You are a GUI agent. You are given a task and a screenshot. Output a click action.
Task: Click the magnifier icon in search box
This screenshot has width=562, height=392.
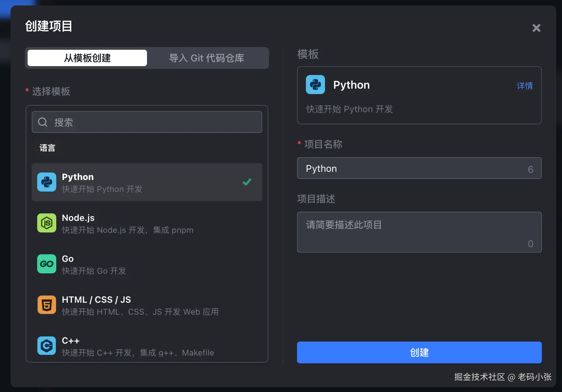click(x=43, y=122)
